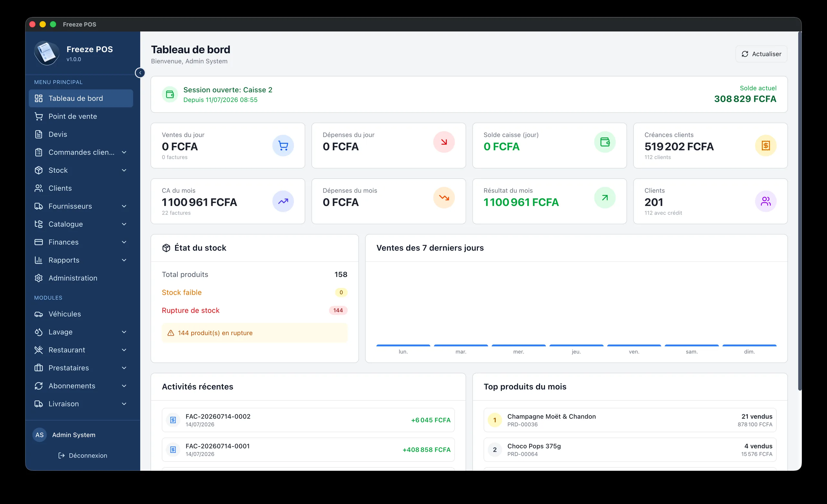Click the 144 produit(s) en rupture alert
Screen dimensions: 827x504
pyautogui.click(x=255, y=333)
